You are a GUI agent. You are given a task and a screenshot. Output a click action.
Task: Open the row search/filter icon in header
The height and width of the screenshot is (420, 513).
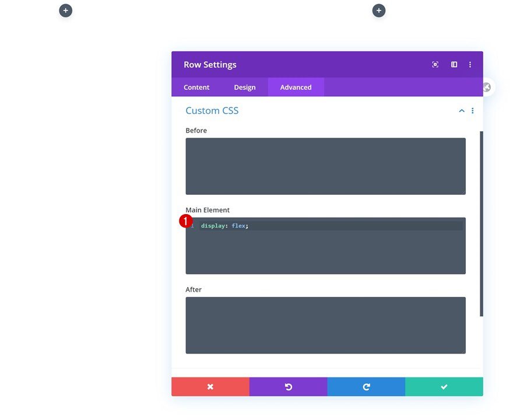click(435, 64)
